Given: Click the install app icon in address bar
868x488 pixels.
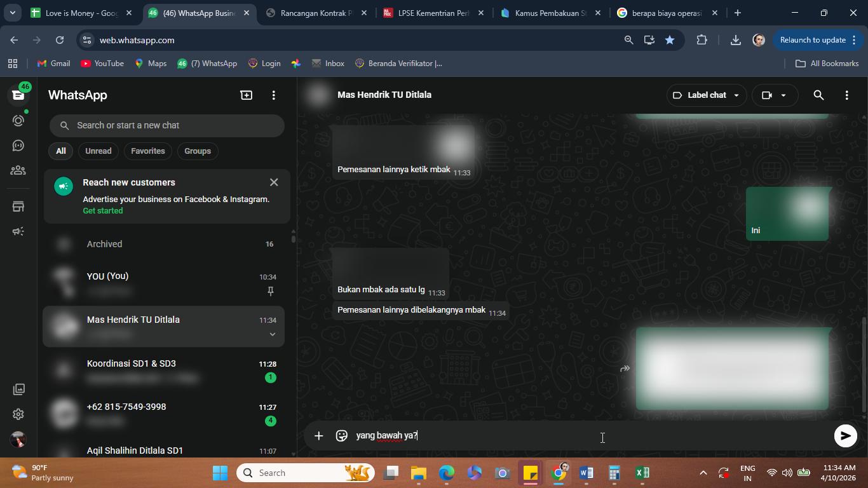Looking at the screenshot, I should (x=649, y=40).
